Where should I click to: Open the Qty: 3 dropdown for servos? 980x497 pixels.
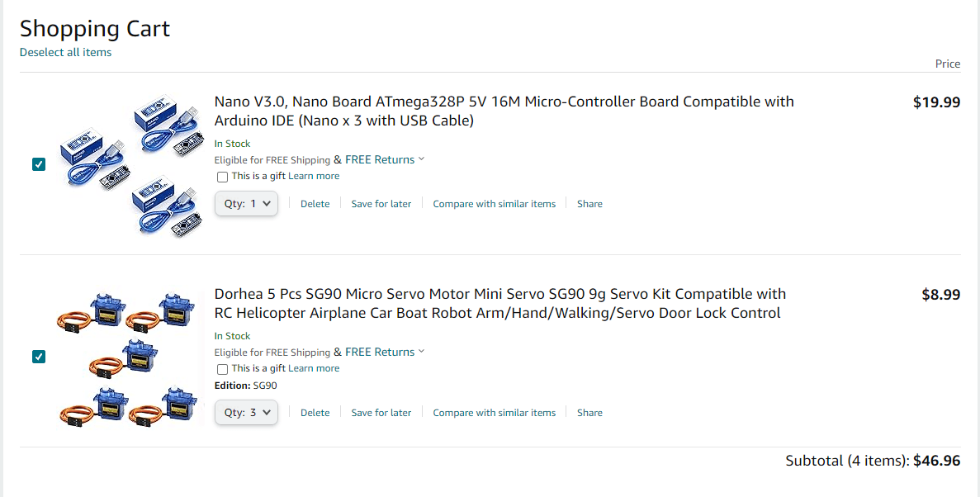coord(246,413)
